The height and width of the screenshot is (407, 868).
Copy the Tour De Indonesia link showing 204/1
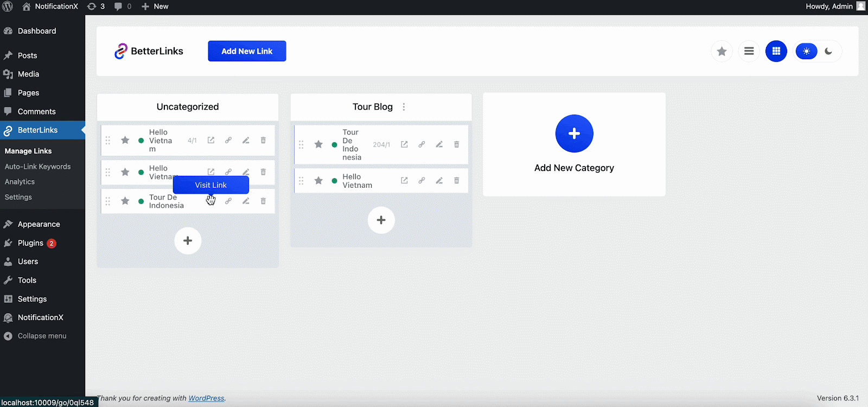[422, 144]
